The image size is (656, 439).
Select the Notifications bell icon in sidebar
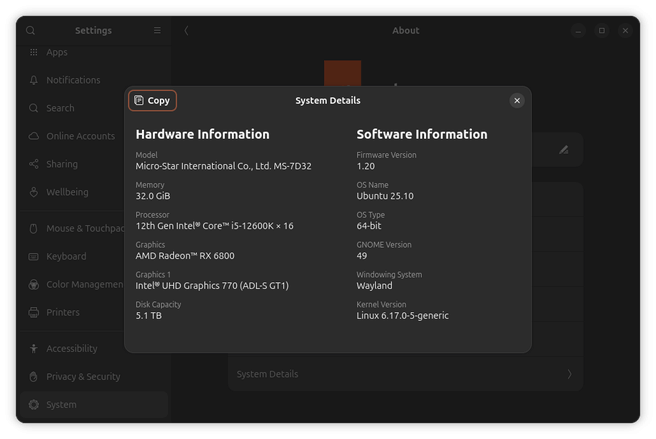pyautogui.click(x=34, y=80)
